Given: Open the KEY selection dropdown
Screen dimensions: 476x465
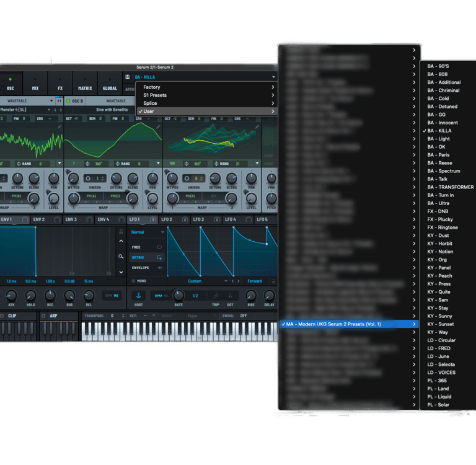Looking at the screenshot, I should (x=154, y=316).
